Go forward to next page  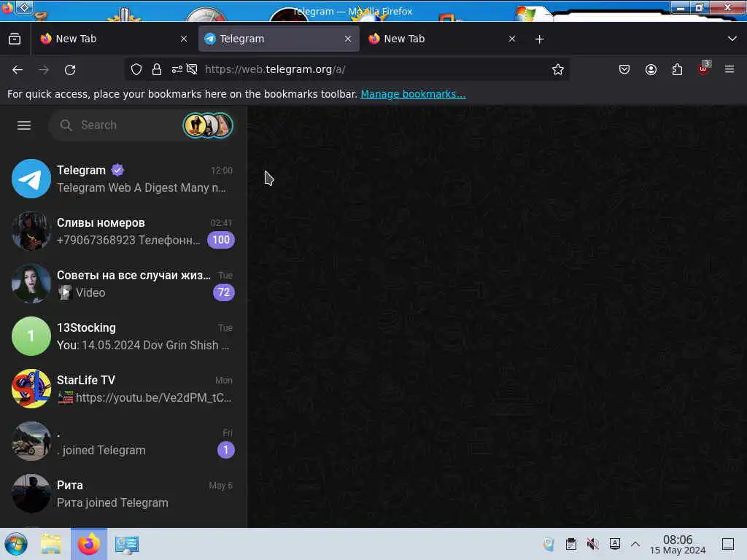[44, 70]
